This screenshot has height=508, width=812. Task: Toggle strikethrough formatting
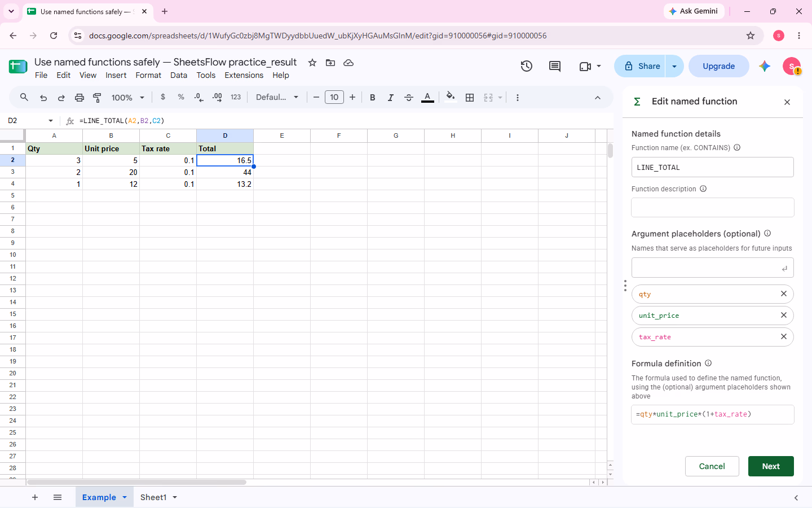pos(409,97)
